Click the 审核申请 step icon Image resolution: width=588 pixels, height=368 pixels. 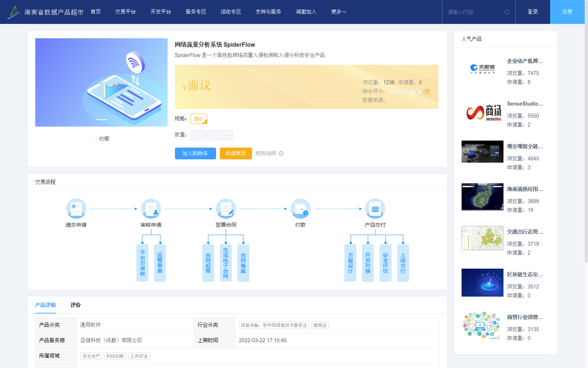(151, 209)
